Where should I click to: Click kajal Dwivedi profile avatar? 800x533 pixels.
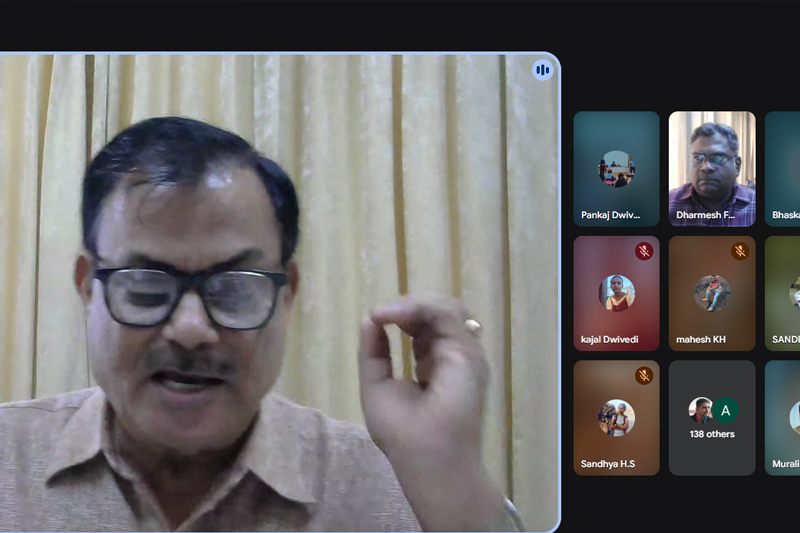[616, 293]
